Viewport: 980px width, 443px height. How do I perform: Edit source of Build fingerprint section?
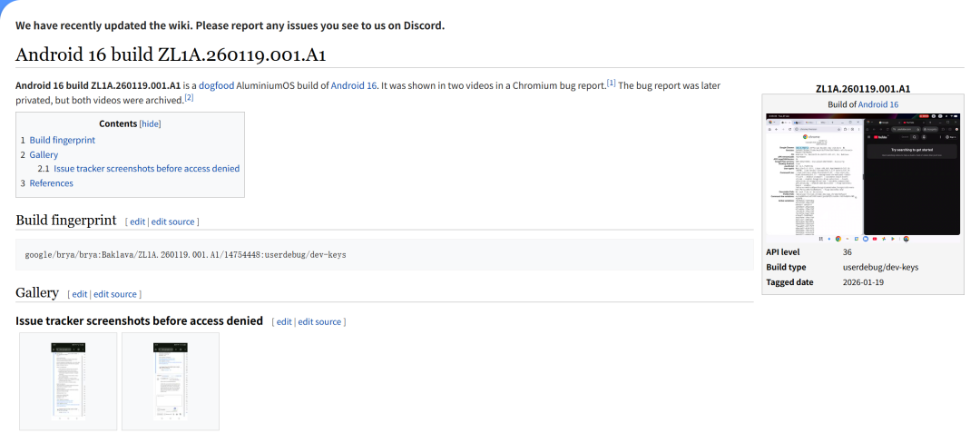(x=173, y=221)
